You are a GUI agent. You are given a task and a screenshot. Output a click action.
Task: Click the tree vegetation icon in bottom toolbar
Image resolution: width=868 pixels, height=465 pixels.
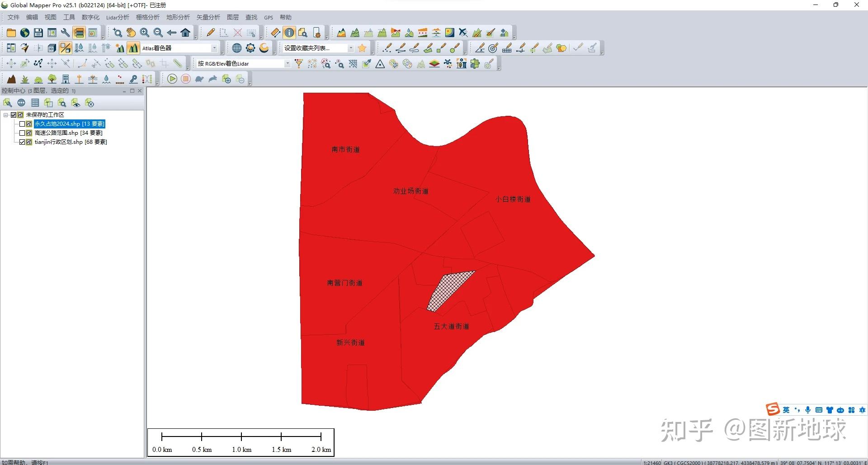52,79
